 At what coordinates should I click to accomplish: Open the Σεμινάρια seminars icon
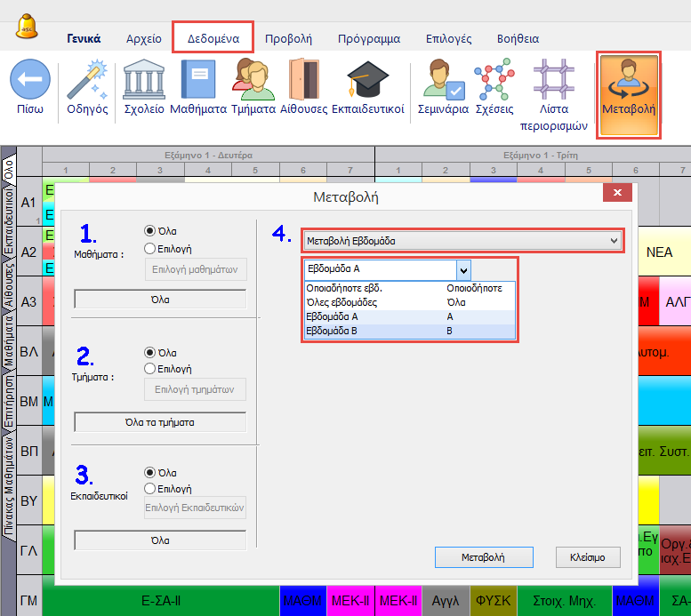pos(442,83)
